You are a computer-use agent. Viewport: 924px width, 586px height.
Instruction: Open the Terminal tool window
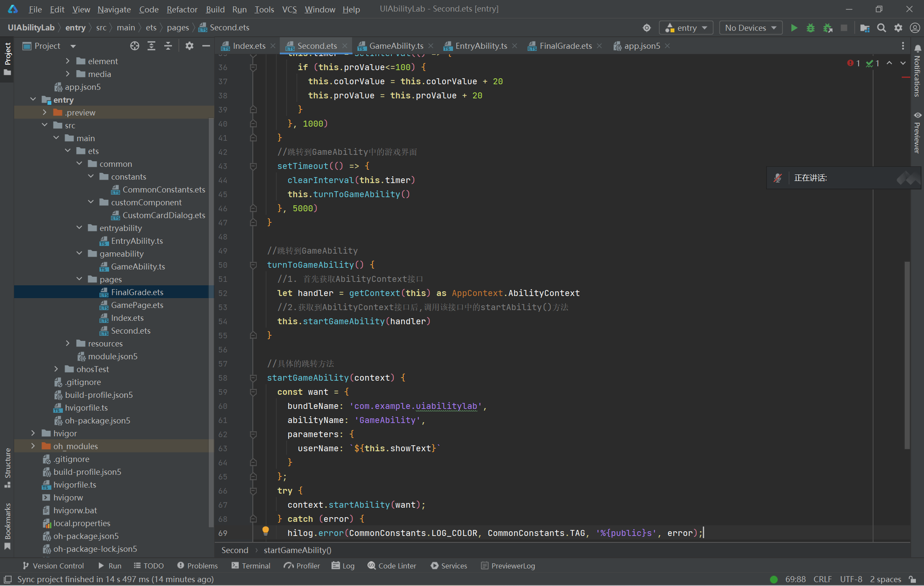[x=251, y=565]
